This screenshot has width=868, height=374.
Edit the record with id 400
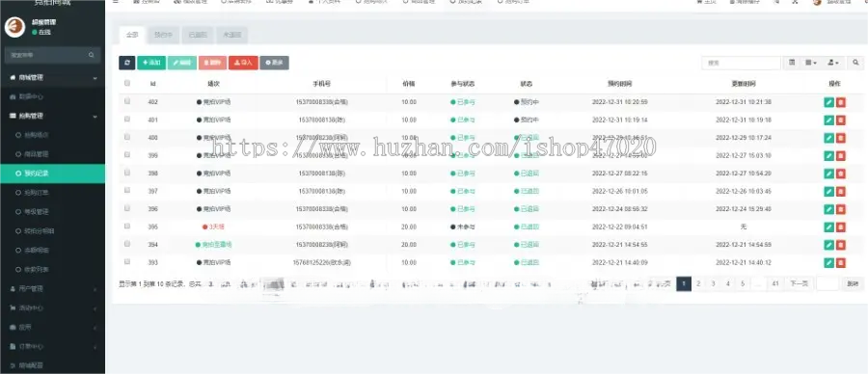(828, 138)
